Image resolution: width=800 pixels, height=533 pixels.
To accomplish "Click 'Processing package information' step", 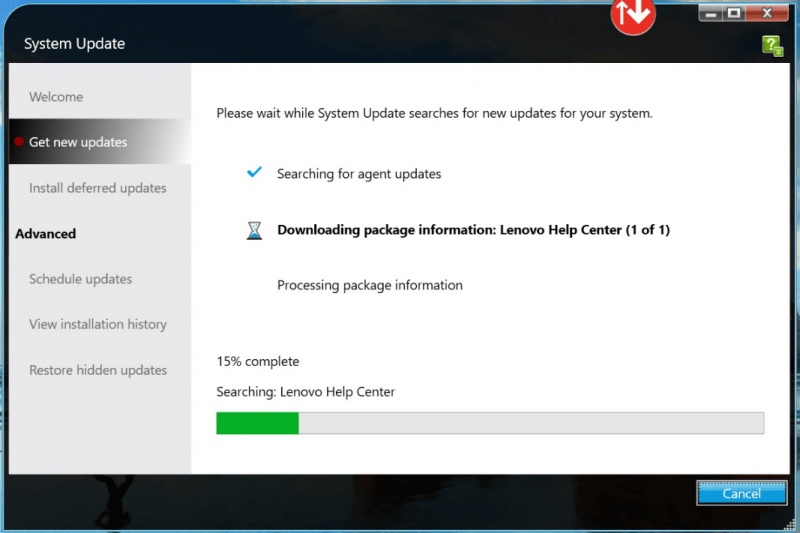I will [370, 285].
